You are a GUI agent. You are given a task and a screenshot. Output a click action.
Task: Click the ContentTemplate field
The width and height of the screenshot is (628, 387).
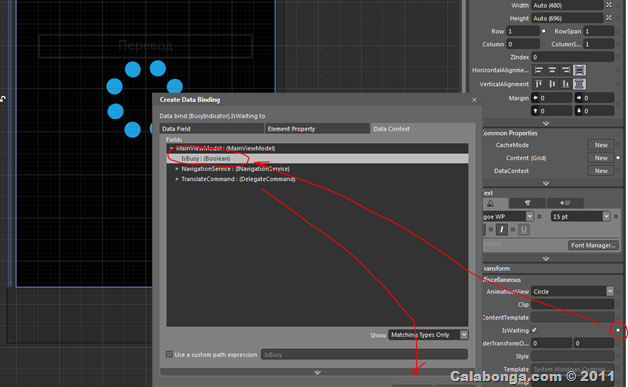(x=573, y=317)
